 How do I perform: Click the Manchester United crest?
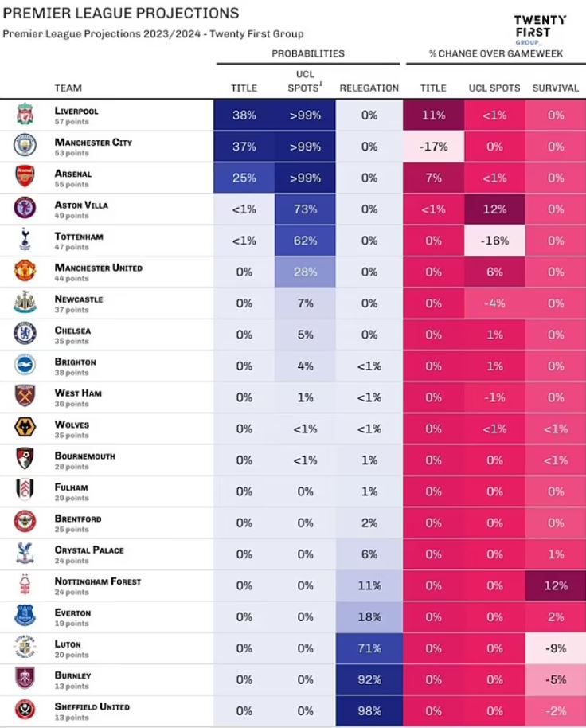25,271
